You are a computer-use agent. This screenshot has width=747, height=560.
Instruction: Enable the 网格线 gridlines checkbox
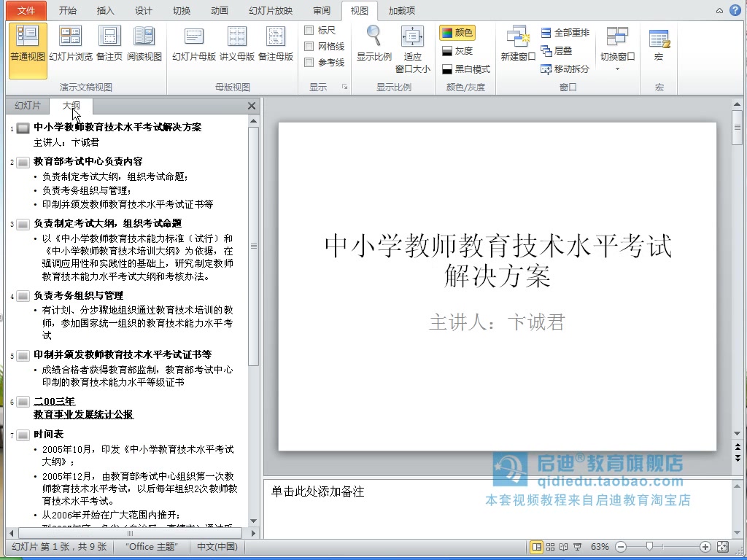tap(310, 45)
